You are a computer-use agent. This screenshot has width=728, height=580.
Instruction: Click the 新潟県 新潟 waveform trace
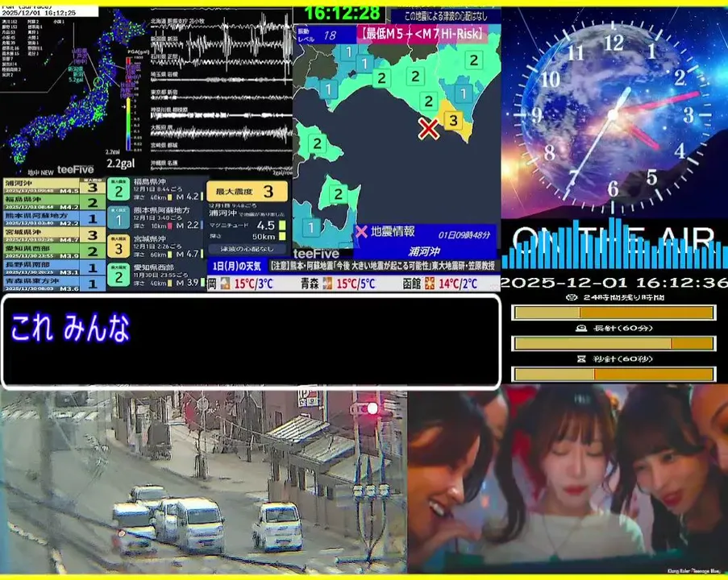(222, 44)
